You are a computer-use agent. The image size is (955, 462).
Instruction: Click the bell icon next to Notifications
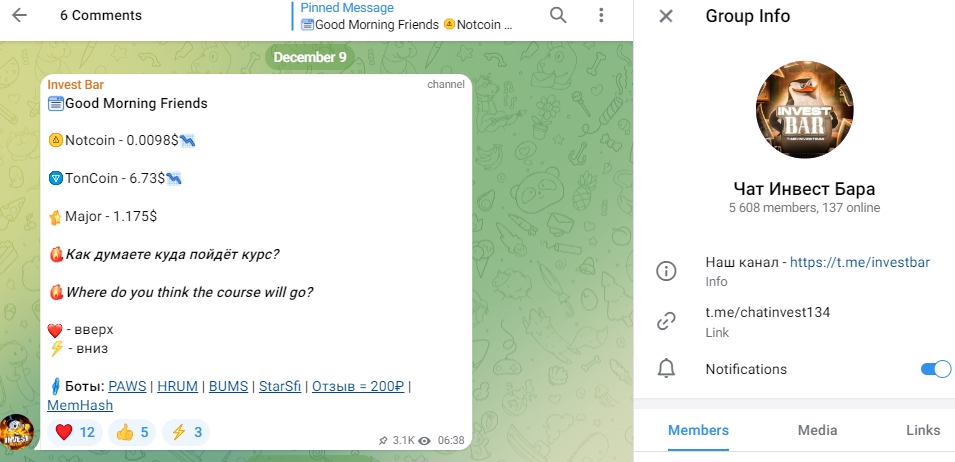tap(666, 369)
